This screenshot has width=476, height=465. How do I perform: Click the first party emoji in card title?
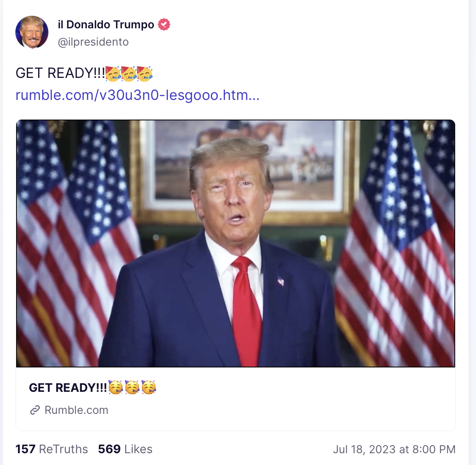[x=116, y=387]
